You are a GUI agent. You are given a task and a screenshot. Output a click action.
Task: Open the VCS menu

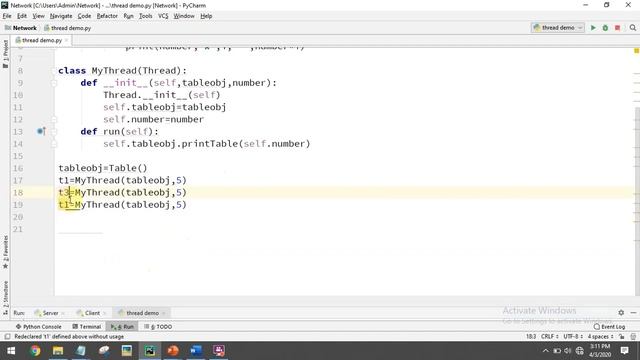[163, 16]
